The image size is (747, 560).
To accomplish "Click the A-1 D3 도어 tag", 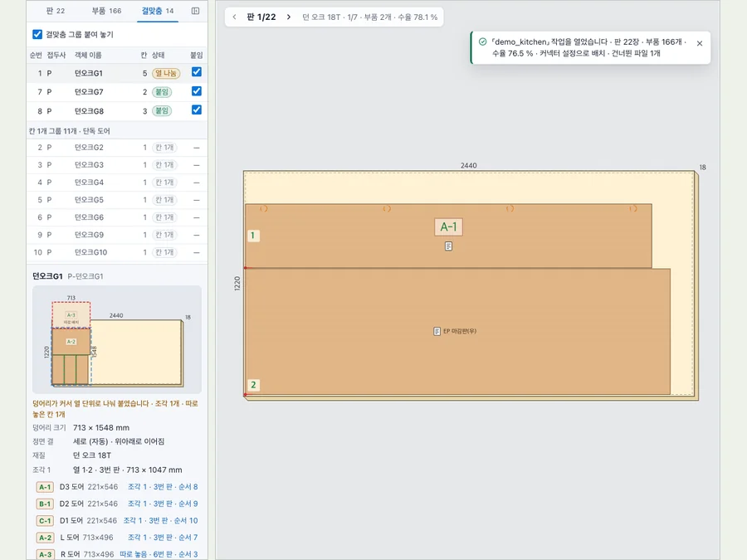I will pos(45,487).
